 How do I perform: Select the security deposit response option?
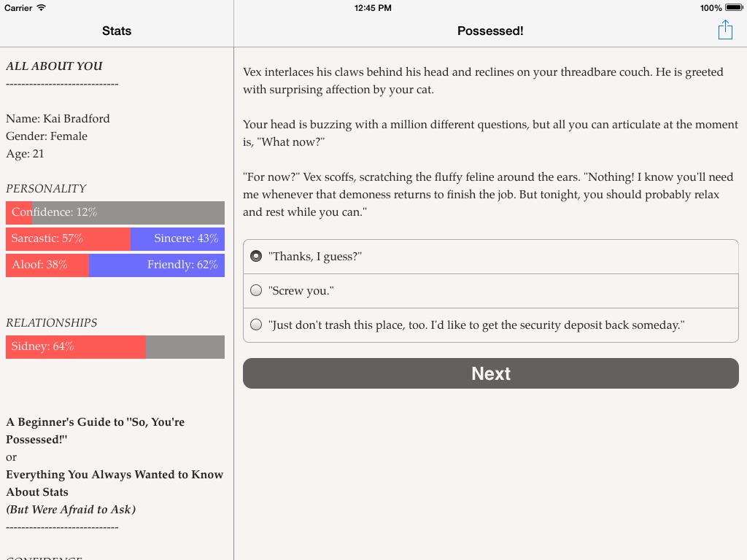click(x=256, y=325)
